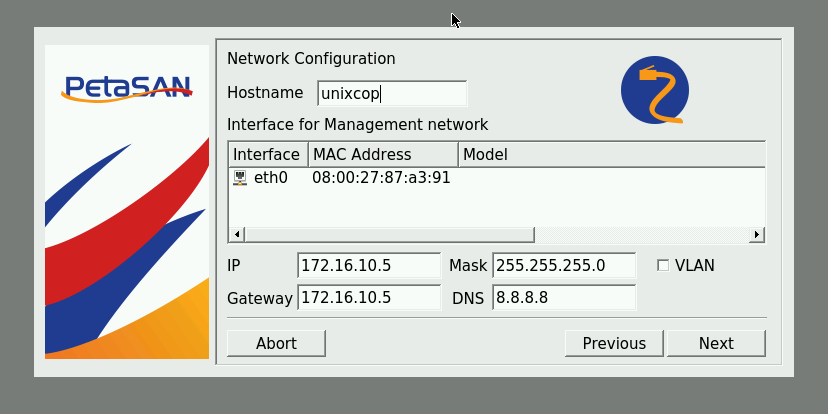The image size is (828, 414).
Task: Click the eth0 network adapter icon
Action: 240,178
